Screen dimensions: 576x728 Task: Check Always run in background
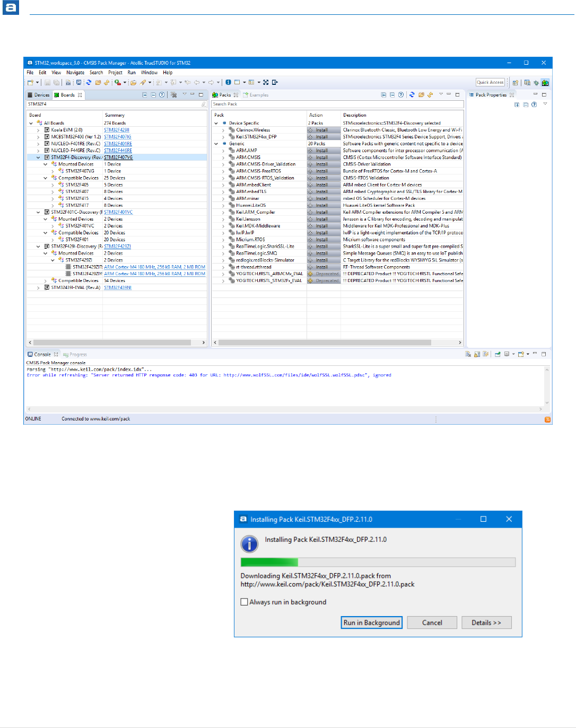[x=245, y=602]
